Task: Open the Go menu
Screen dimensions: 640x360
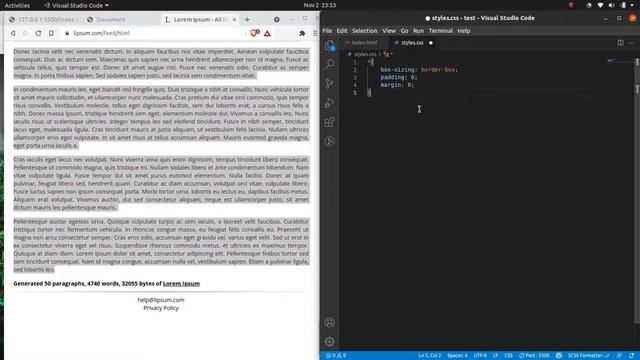Action: click(x=404, y=31)
